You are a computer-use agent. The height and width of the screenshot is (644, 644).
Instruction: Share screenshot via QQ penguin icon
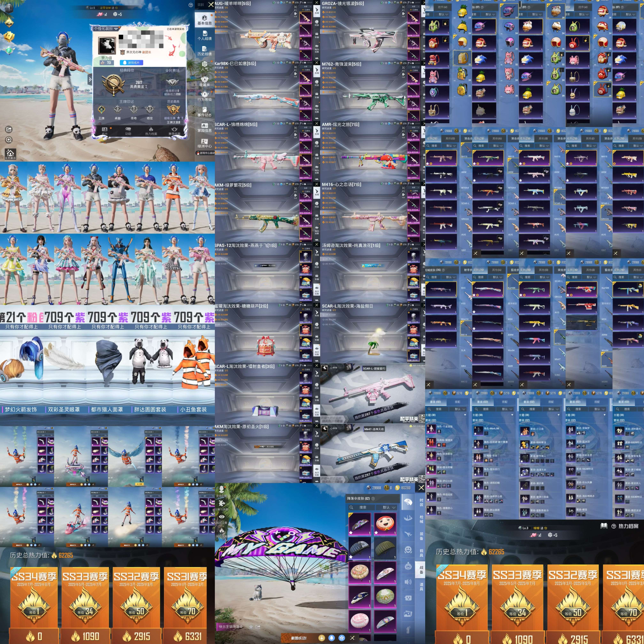[x=332, y=638]
